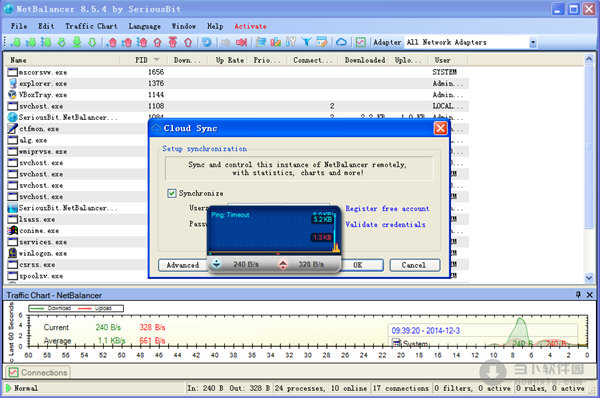The image size is (600, 398).
Task: Click the Validate credentials link
Action: [385, 224]
